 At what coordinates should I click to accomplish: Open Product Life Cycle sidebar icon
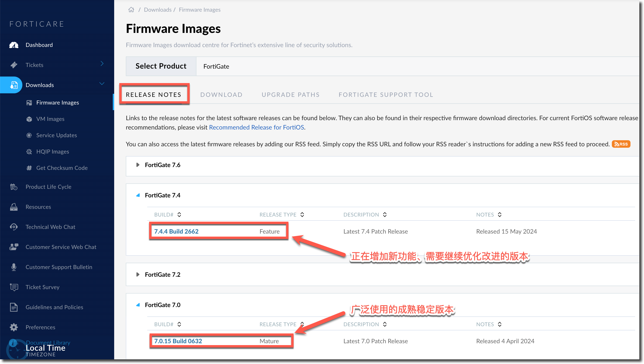click(x=14, y=187)
